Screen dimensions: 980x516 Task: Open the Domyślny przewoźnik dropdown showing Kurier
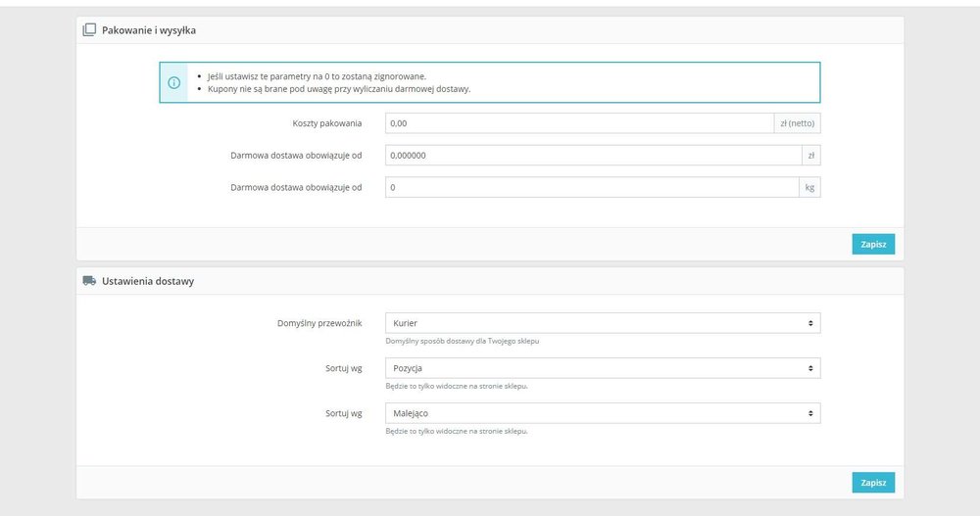coord(603,323)
